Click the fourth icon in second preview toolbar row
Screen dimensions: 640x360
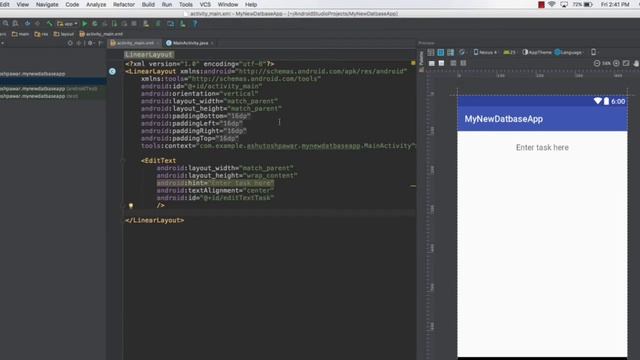(463, 63)
